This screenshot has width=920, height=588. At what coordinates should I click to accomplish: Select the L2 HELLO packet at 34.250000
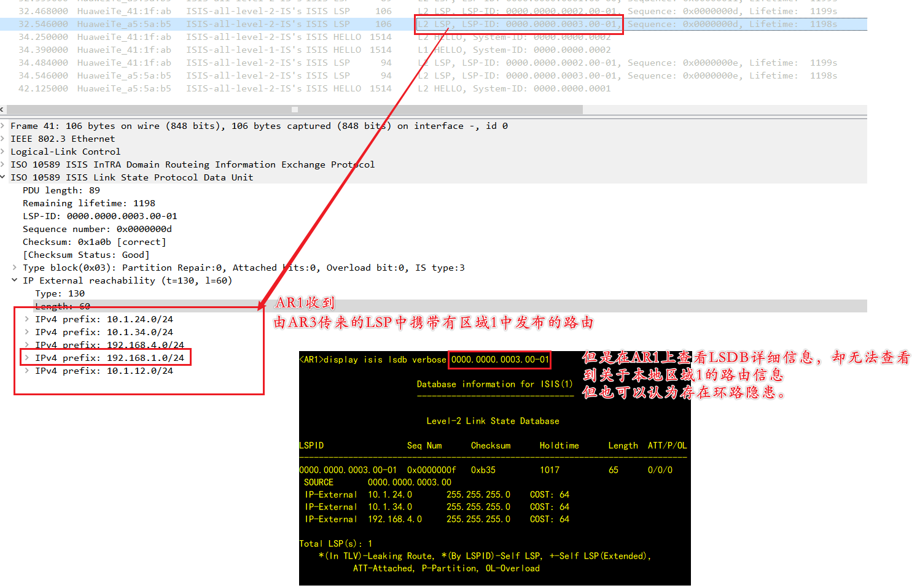[x=434, y=37]
